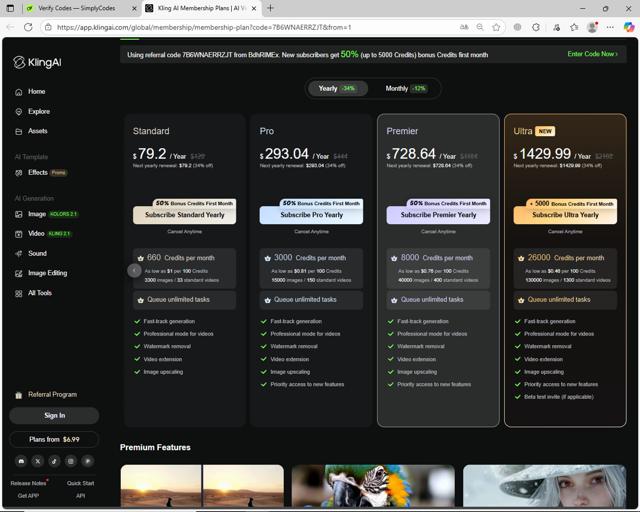The image size is (640, 512).
Task: Open the YouTube social icon
Action: [87, 461]
